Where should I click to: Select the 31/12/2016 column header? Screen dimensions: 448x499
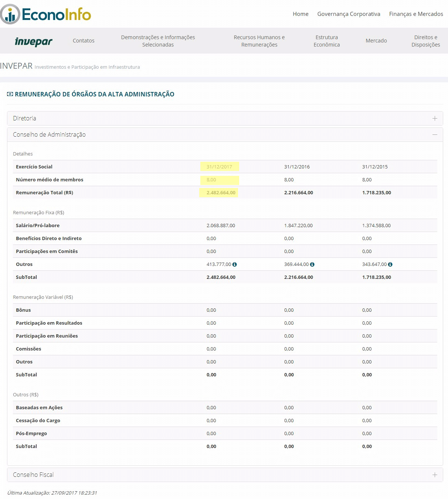(x=297, y=167)
